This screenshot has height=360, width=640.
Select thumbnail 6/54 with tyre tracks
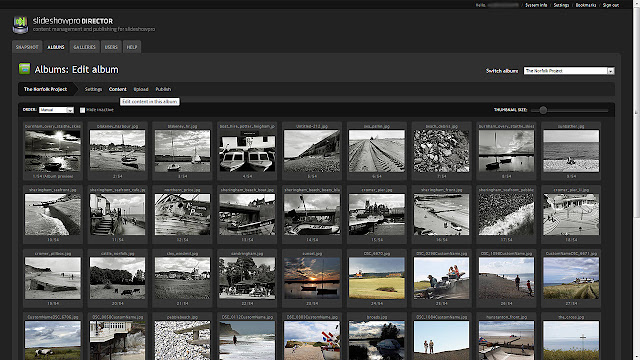pos(377,151)
